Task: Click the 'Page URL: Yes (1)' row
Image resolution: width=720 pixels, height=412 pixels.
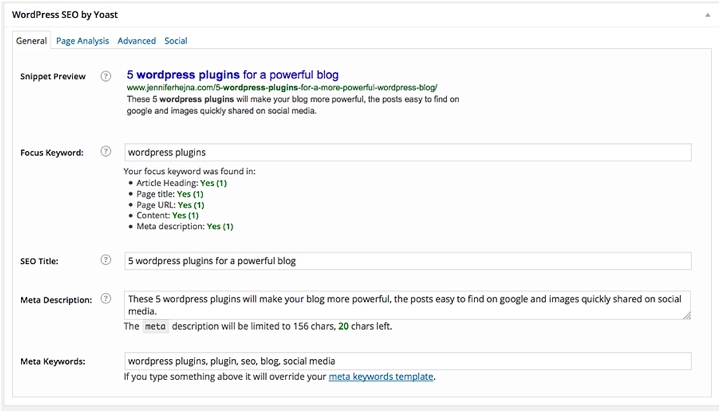Action: (x=170, y=205)
